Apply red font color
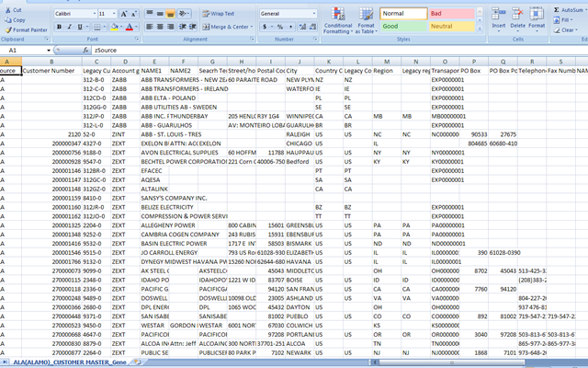Screen dimensions: 588x368 [x=130, y=27]
